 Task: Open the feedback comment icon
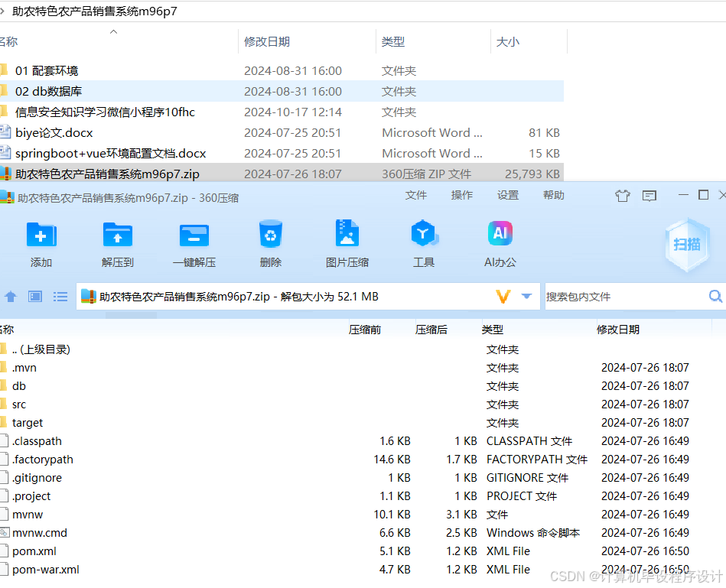(649, 196)
